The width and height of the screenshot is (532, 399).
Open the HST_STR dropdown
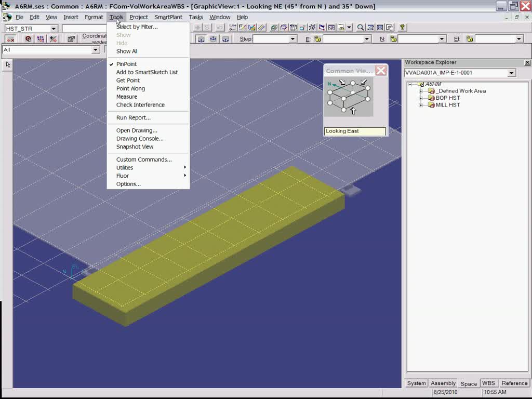pos(54,29)
